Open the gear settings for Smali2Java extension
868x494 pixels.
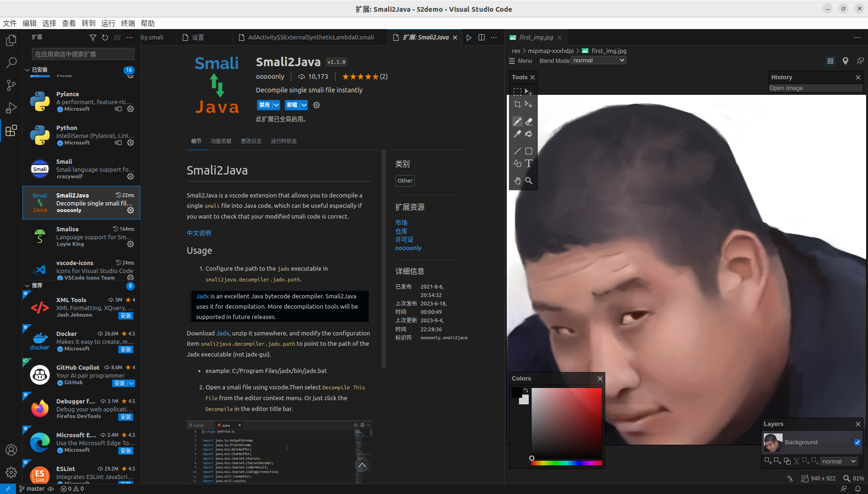click(317, 105)
